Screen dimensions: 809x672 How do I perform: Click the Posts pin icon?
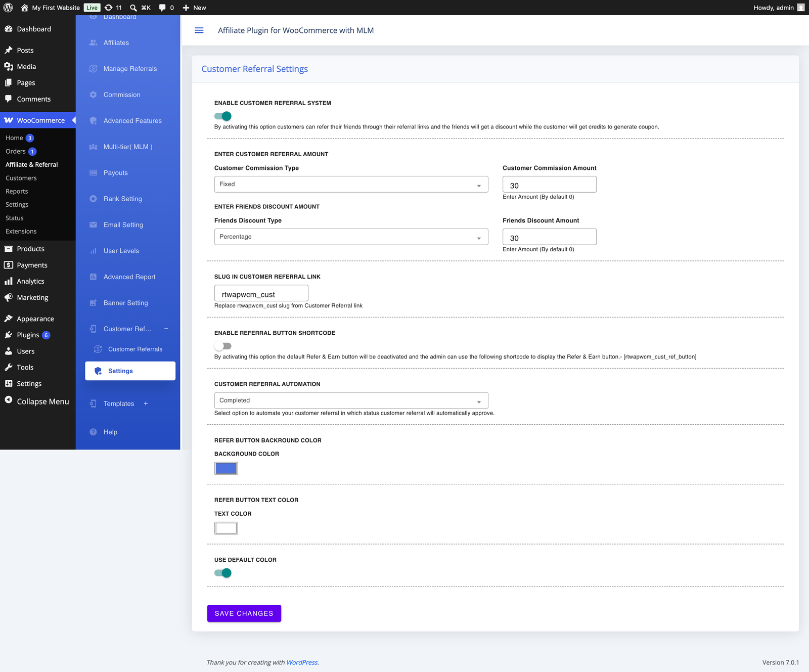pos(9,50)
